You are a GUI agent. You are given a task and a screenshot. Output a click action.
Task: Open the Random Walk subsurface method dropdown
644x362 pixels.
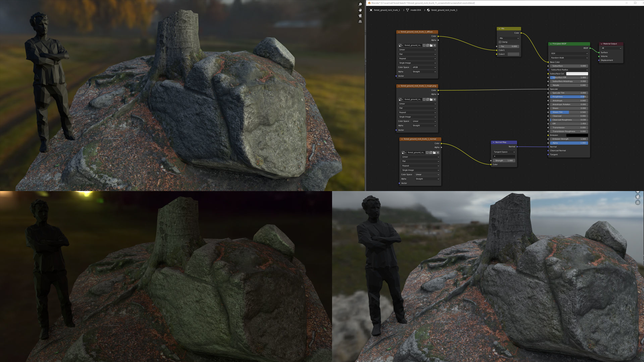(x=569, y=58)
